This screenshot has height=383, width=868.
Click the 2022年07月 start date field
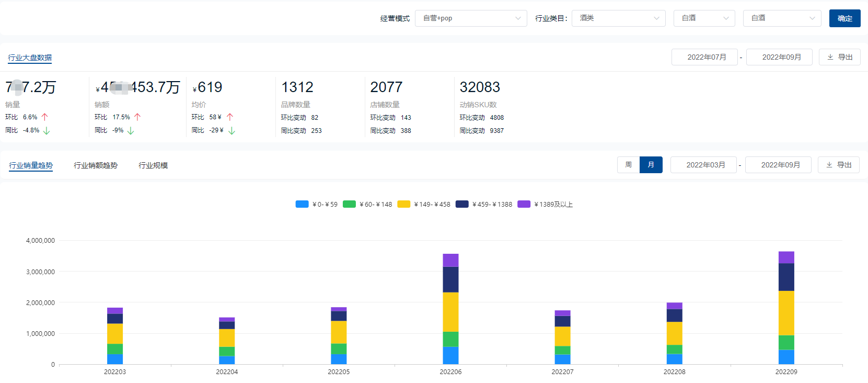click(x=704, y=57)
